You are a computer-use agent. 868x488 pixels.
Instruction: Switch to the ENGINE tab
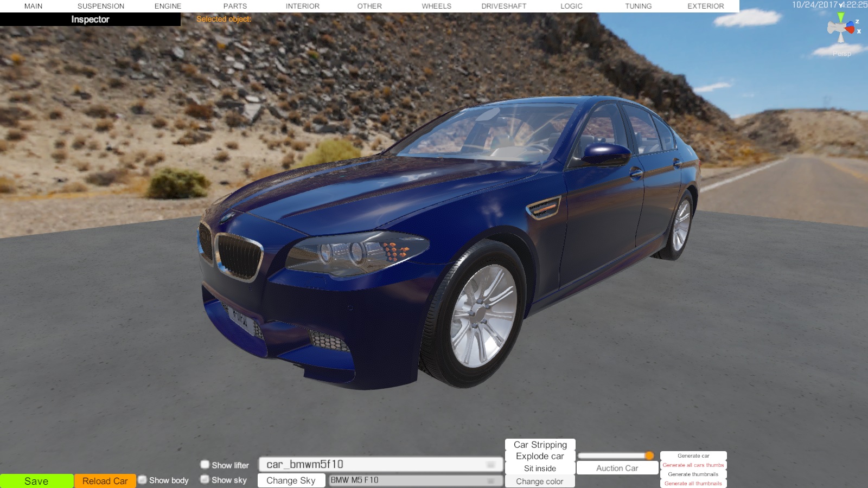pos(168,6)
